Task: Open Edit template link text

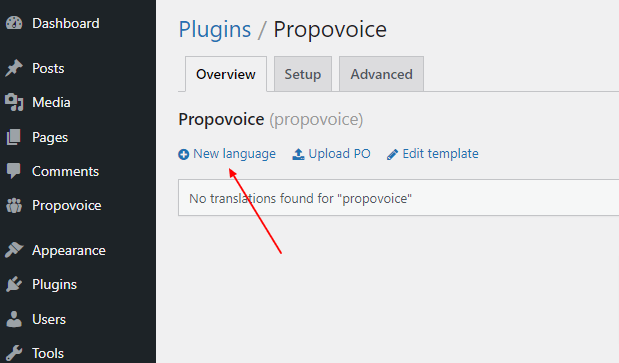Action: click(x=441, y=153)
